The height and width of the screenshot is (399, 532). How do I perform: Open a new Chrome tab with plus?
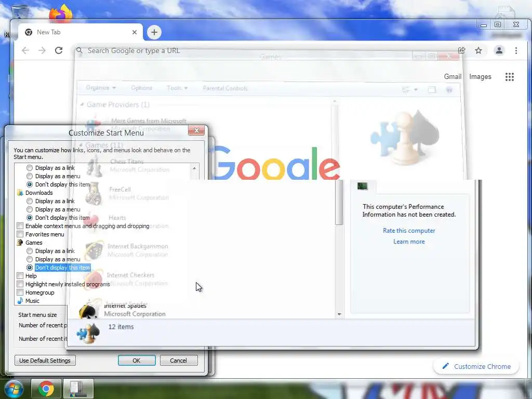pos(154,32)
